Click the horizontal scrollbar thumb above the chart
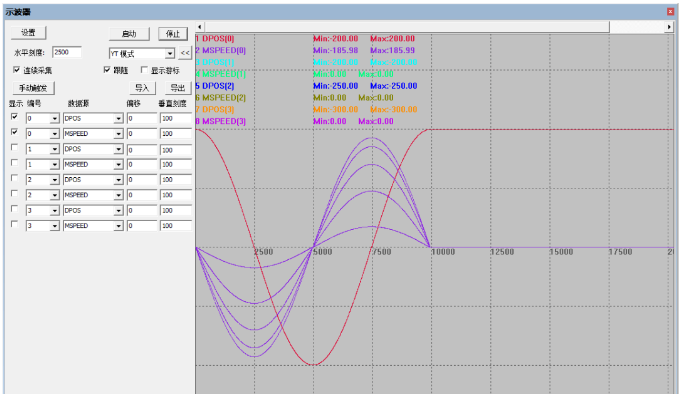The width and height of the screenshot is (685, 399). [407, 27]
